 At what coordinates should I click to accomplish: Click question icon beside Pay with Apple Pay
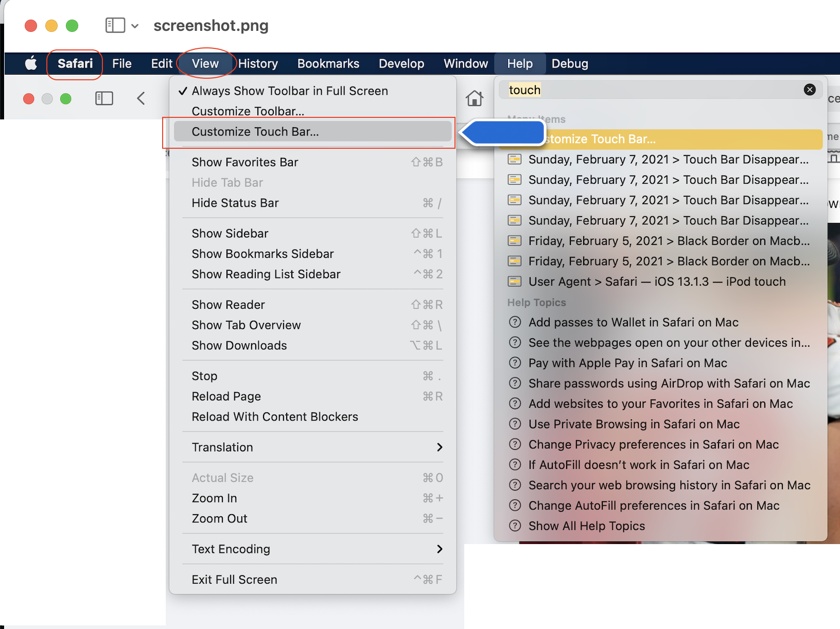(x=515, y=363)
